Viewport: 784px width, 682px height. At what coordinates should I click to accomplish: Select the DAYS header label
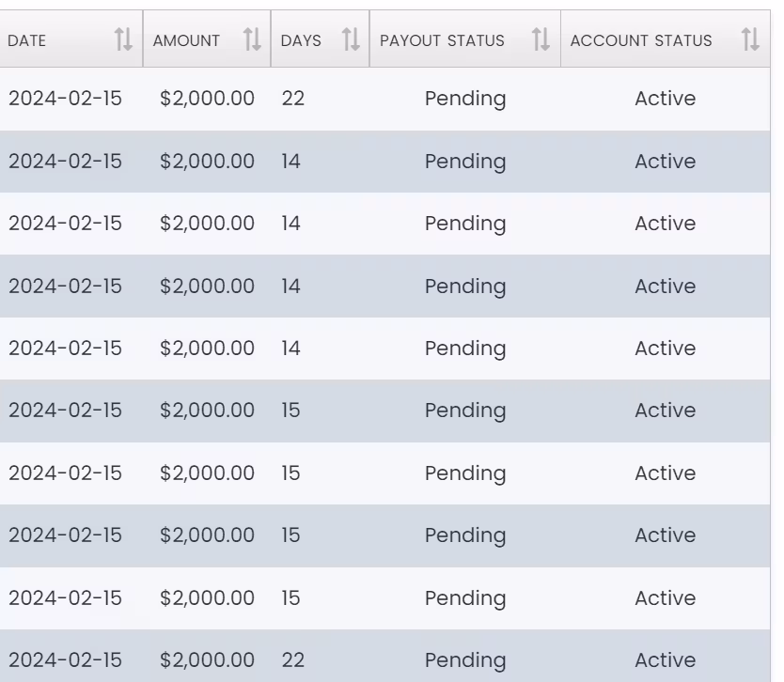[301, 41]
